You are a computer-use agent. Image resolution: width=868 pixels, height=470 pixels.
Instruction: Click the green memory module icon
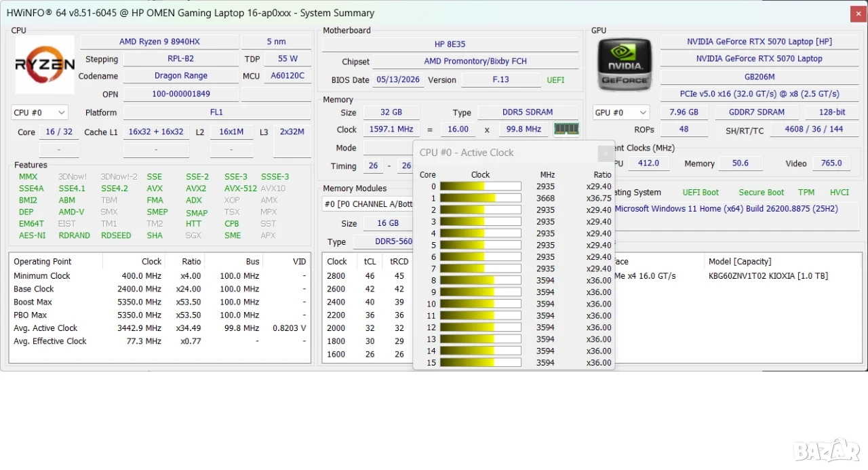(x=566, y=129)
